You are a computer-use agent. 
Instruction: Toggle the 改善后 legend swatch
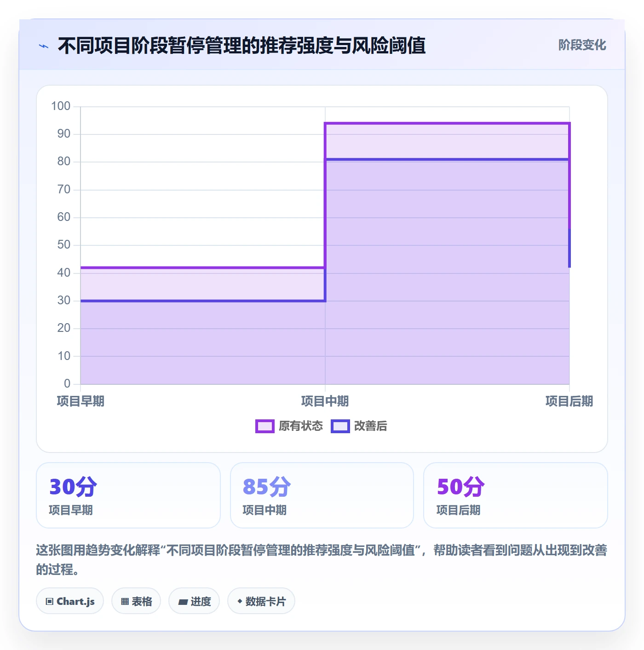(x=340, y=426)
